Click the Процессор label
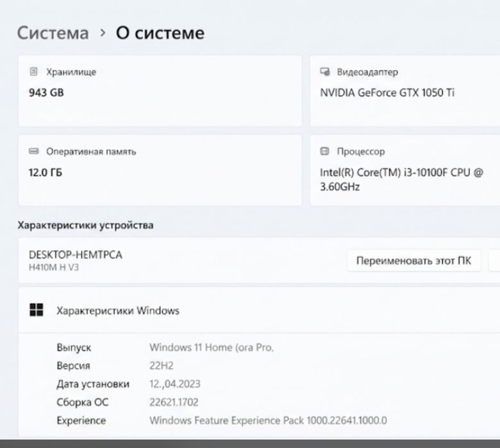Screen dimensions: 500x448 (361, 151)
